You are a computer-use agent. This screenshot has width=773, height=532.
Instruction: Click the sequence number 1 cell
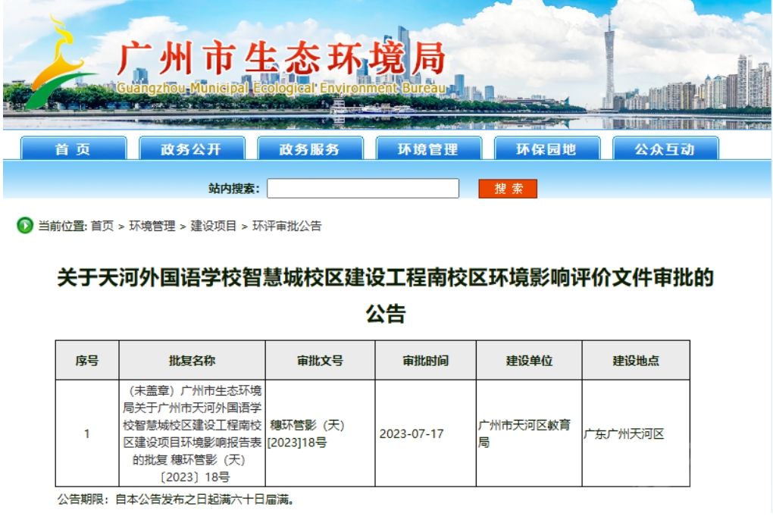(87, 433)
